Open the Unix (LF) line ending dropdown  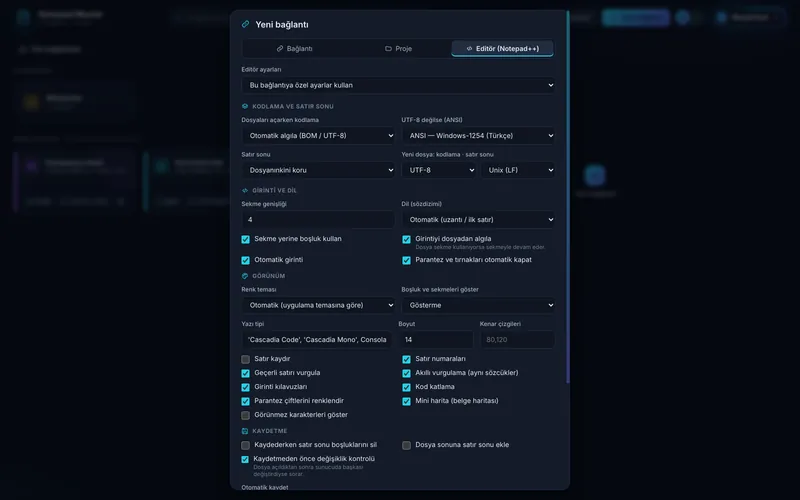[x=518, y=170]
